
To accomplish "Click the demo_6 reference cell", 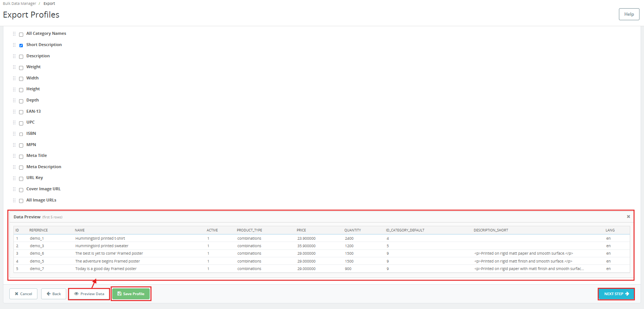I will point(37,254).
